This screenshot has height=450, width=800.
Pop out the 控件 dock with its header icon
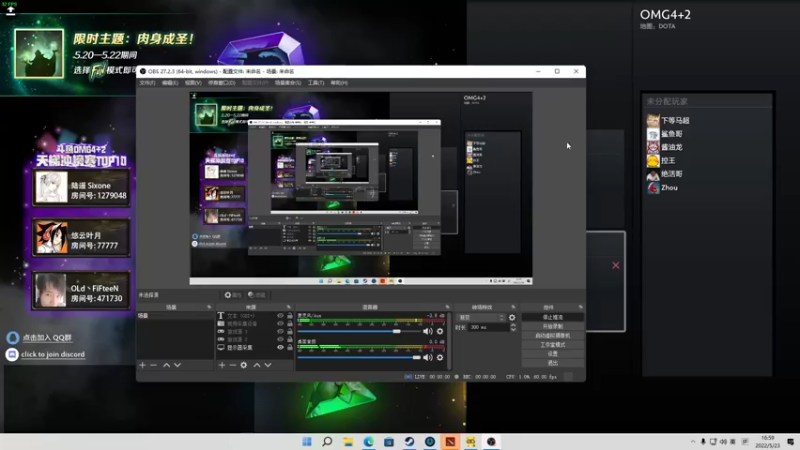581,307
